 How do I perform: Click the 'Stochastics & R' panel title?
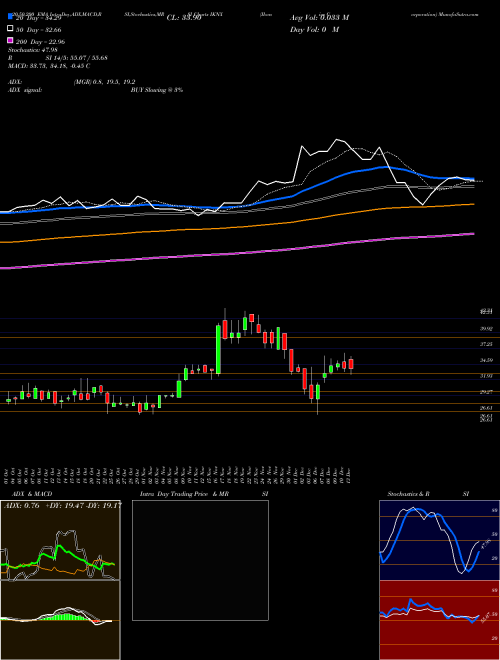[x=408, y=494]
